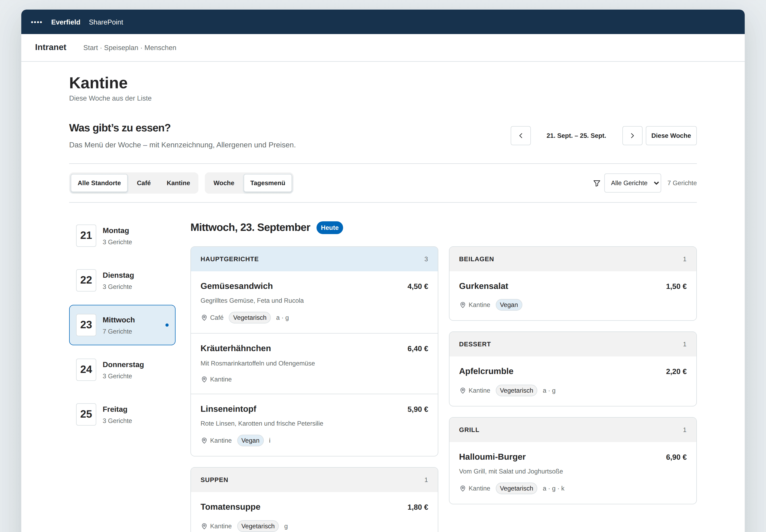
Task: Click the Heute badge
Action: click(329, 228)
